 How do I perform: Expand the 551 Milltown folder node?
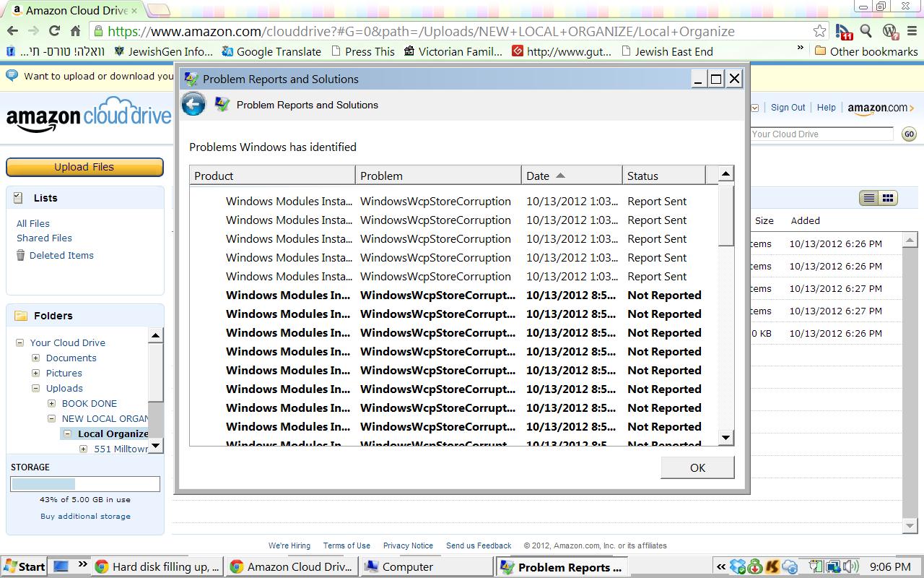[x=84, y=449]
